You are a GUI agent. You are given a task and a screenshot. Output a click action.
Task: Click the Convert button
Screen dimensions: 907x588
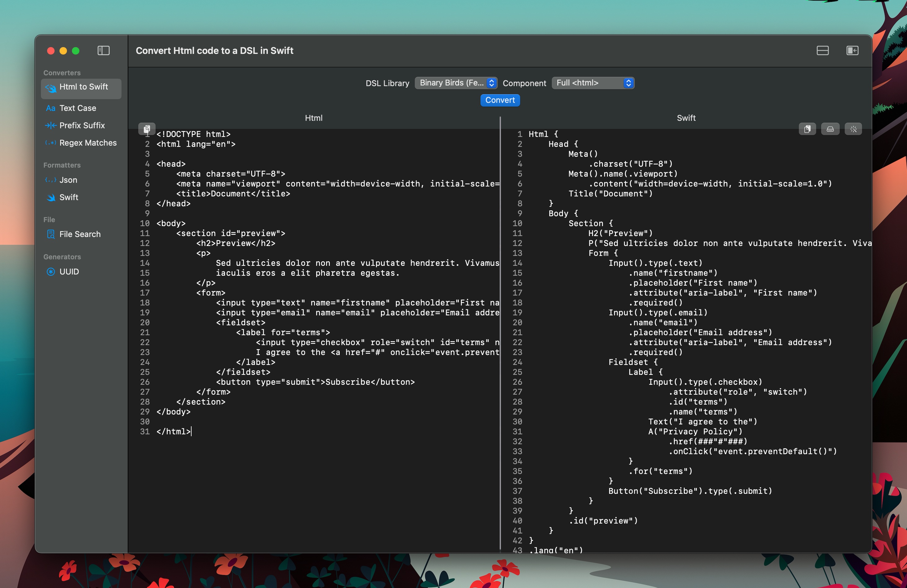click(500, 100)
